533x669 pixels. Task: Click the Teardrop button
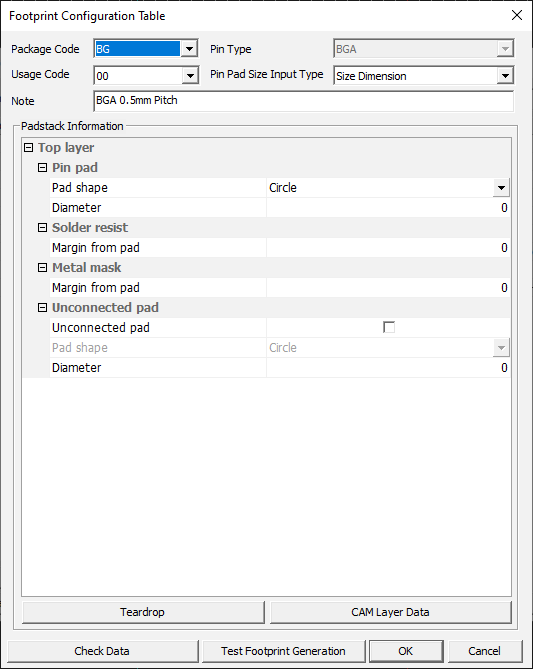(x=143, y=612)
